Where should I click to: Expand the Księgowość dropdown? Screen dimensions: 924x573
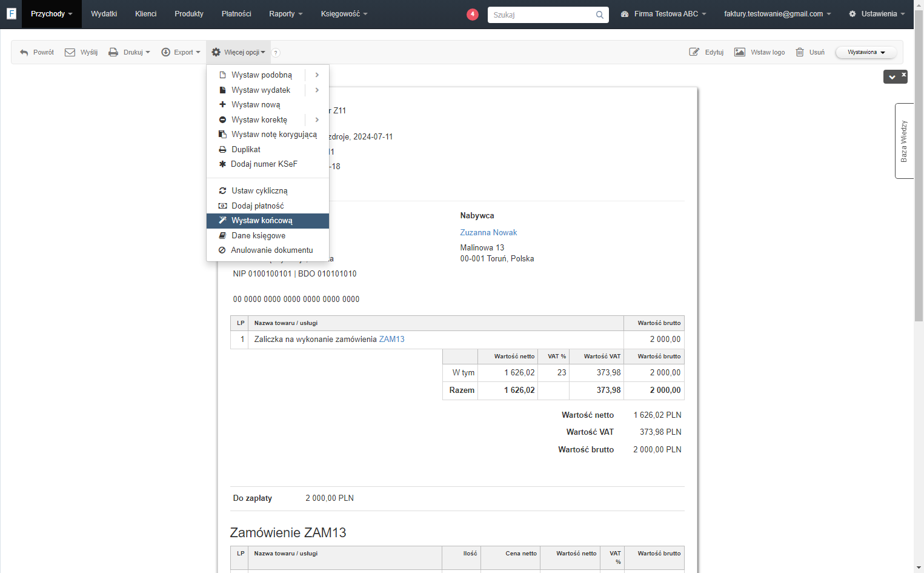point(344,14)
